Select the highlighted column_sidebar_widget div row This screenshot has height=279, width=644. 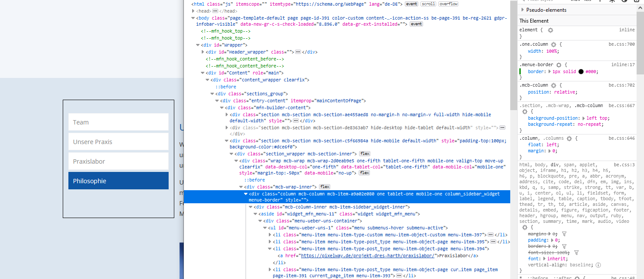(x=347, y=197)
